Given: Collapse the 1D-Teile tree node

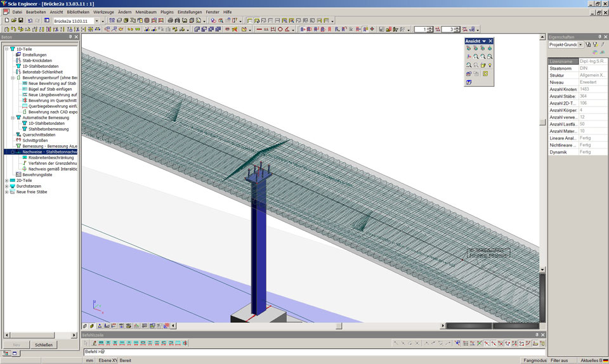Looking at the screenshot, I should pos(6,49).
